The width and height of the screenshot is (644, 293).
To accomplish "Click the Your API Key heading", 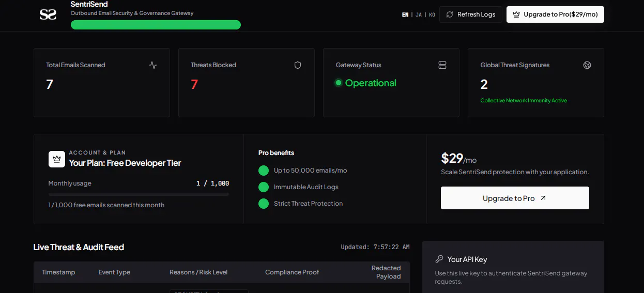I will [467, 259].
